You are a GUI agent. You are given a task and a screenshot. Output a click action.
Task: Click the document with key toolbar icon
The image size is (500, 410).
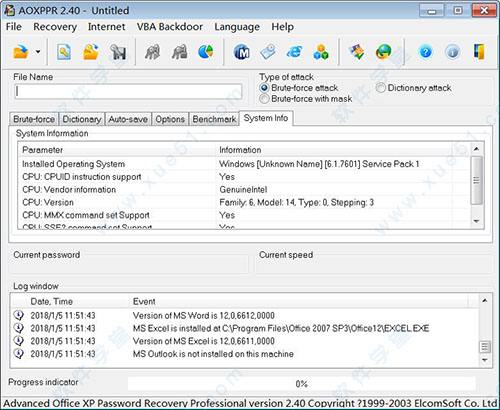(x=64, y=52)
